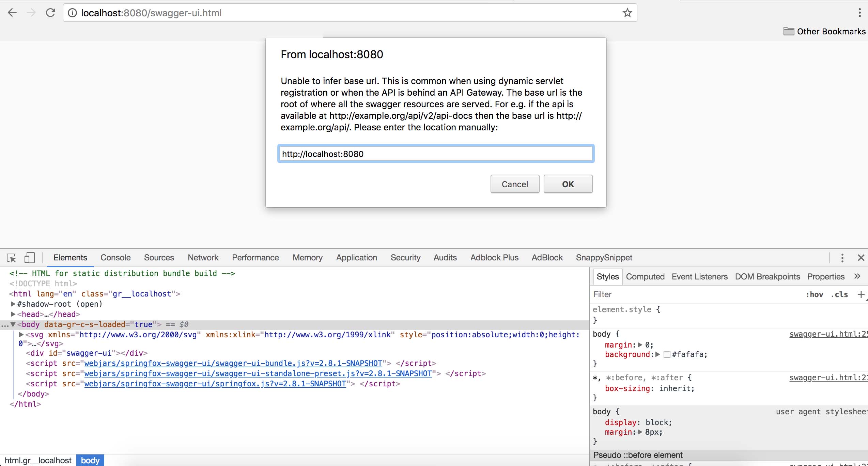
Task: Toggle the device toolbar icon
Action: 29,258
